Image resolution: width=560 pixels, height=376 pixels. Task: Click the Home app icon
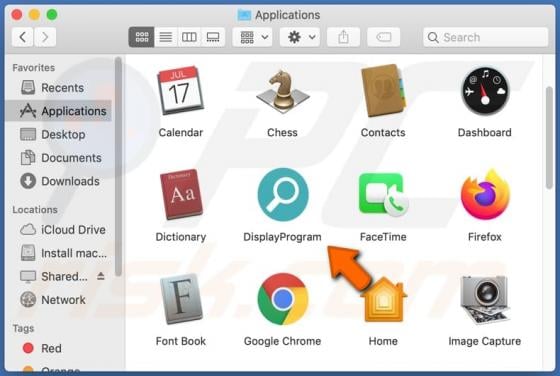click(383, 300)
